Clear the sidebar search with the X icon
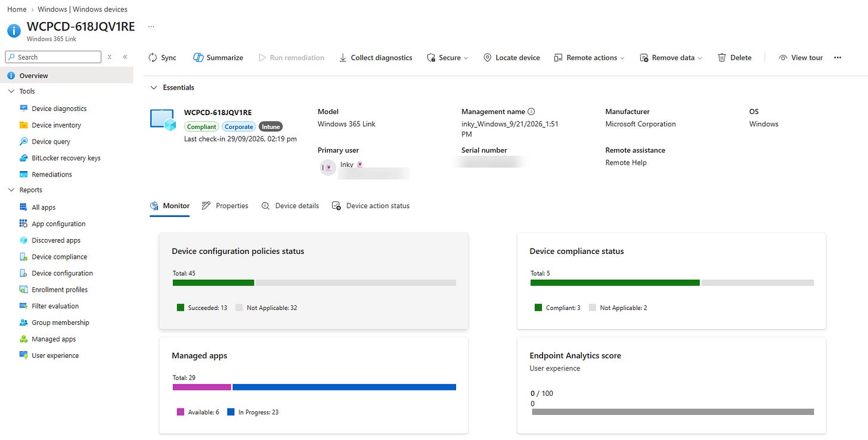This screenshot has width=868, height=440. pyautogui.click(x=109, y=57)
